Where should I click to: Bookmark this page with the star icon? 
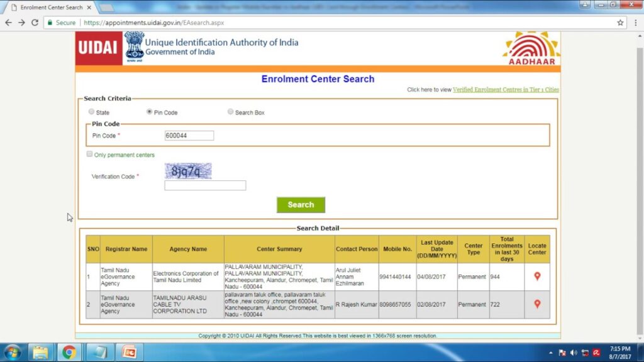[x=620, y=23]
